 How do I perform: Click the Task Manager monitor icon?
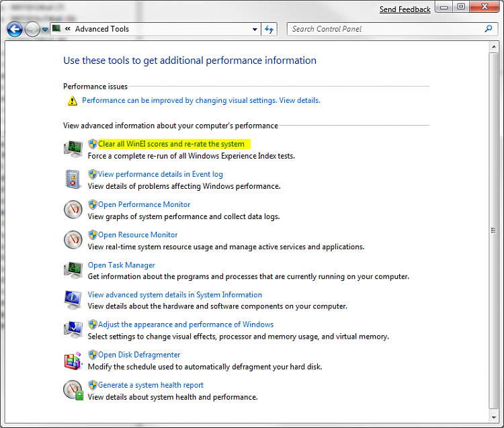click(x=73, y=270)
